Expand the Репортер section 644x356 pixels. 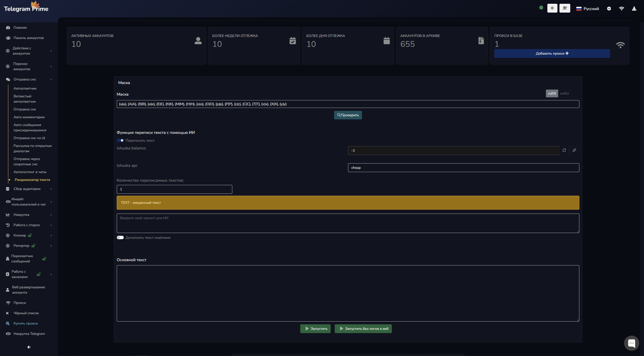[29, 246]
